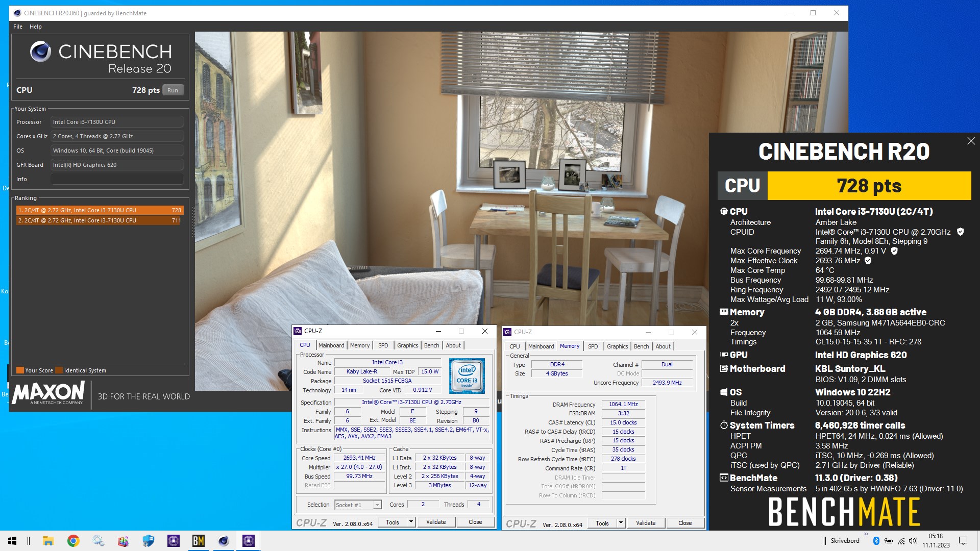This screenshot has height=551, width=980.
Task: Click the Motherboard section icon in BenchMate
Action: pyautogui.click(x=724, y=368)
